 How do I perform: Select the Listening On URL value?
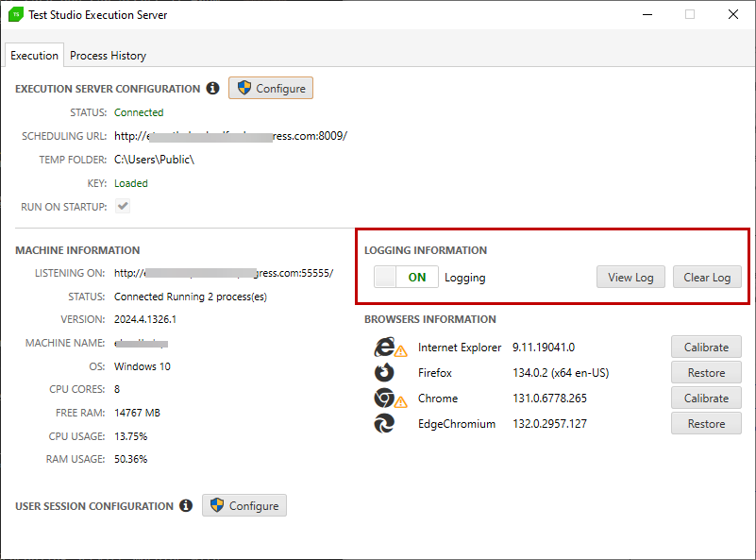tap(224, 273)
